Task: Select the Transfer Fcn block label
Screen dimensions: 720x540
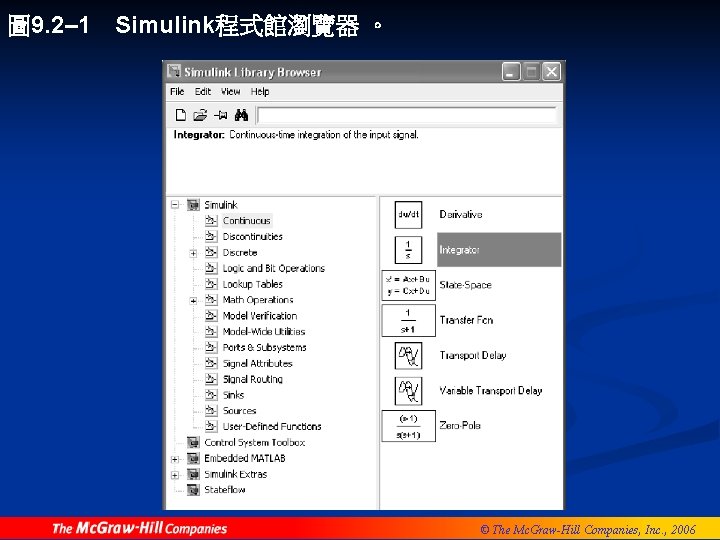Action: 466,320
